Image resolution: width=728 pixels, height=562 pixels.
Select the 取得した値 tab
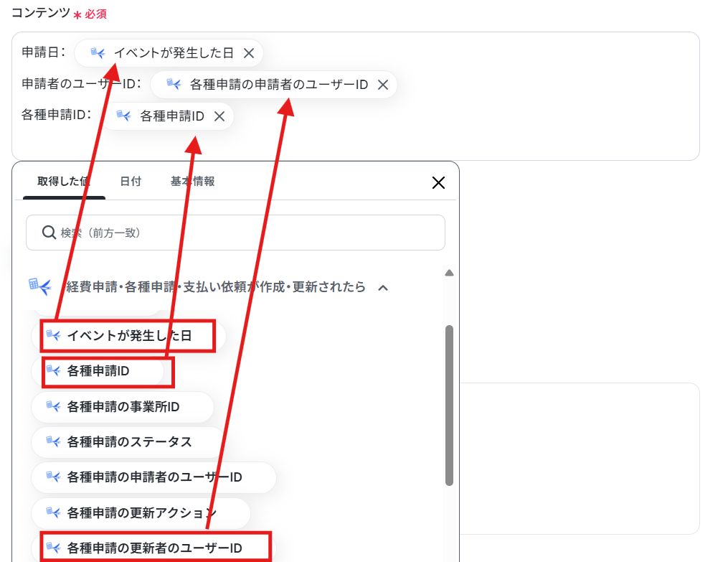(64, 181)
